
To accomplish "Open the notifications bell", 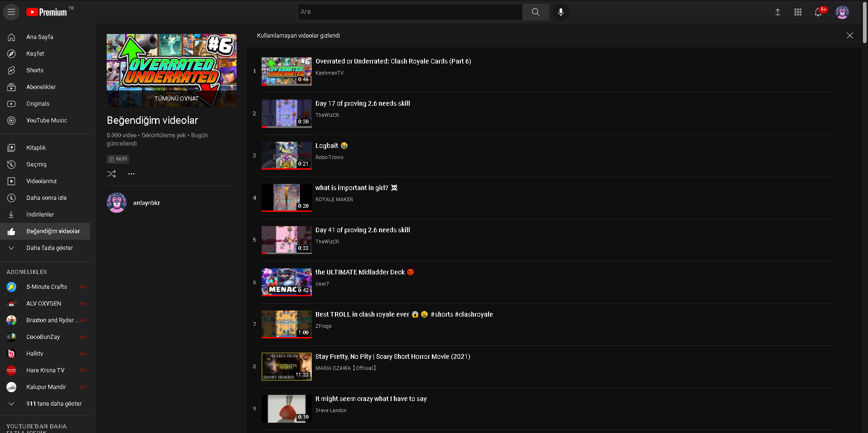I will [818, 12].
